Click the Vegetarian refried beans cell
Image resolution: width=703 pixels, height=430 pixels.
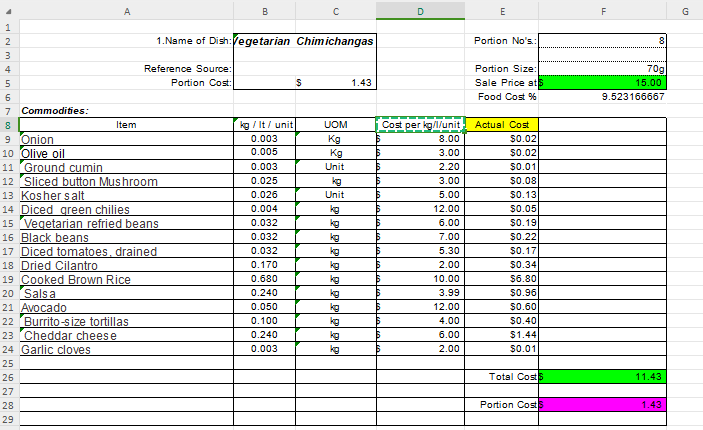pos(126,223)
